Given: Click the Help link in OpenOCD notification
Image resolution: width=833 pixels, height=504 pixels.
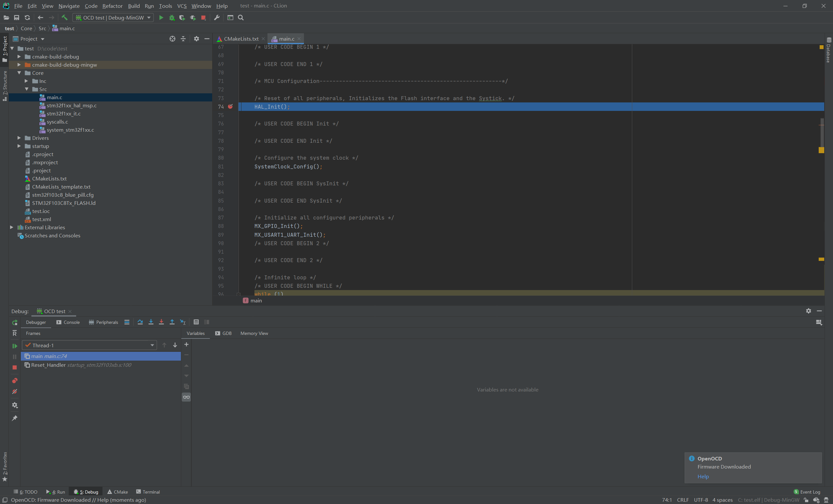Looking at the screenshot, I should [703, 476].
